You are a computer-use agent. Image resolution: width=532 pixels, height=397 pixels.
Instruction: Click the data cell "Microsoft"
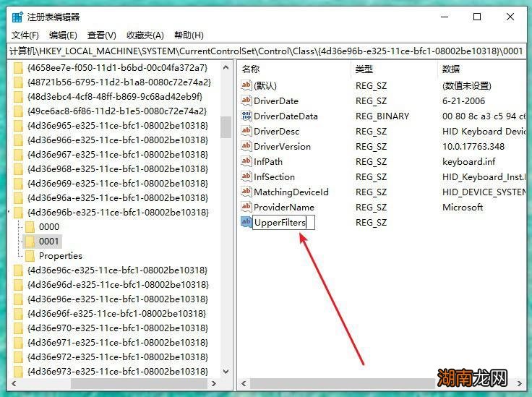(x=463, y=208)
